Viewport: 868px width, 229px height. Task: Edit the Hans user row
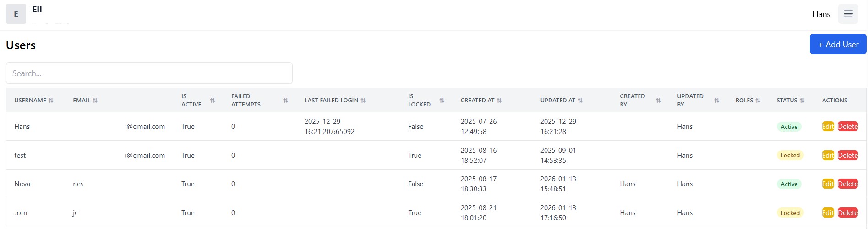(828, 127)
